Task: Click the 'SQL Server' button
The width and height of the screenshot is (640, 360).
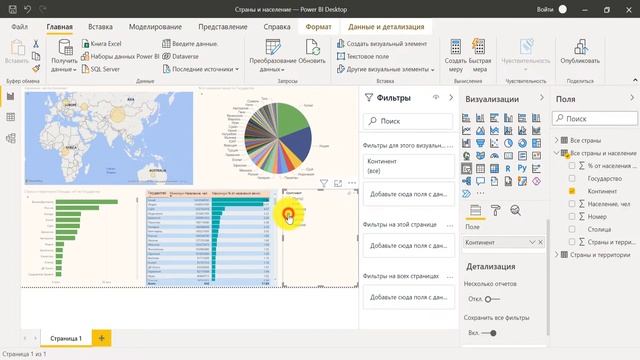Action: tap(101, 69)
